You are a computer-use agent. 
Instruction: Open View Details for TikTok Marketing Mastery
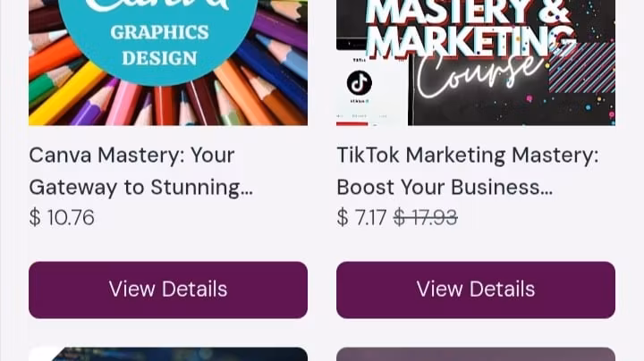(x=476, y=290)
